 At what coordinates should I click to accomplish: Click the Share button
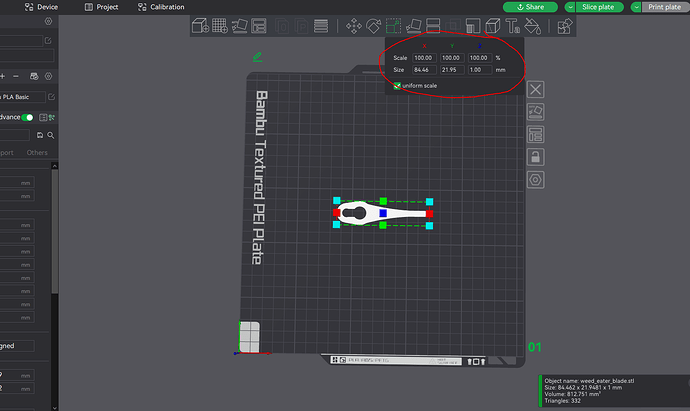(530, 6)
